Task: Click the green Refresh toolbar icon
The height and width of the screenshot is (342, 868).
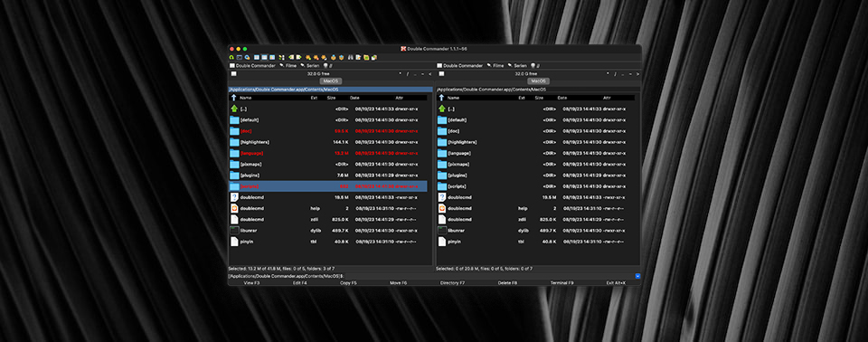Action: [231, 57]
